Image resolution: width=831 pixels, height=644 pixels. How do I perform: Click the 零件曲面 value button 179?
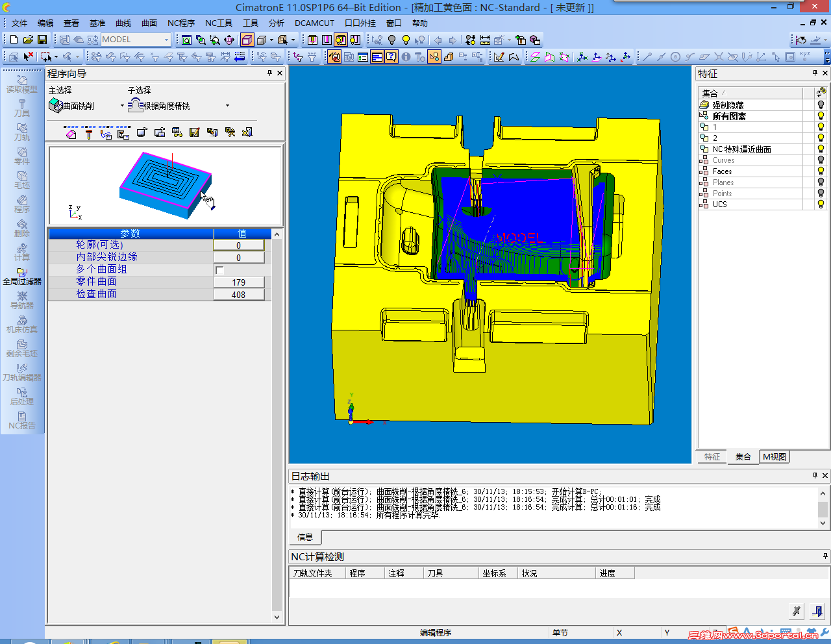(238, 282)
